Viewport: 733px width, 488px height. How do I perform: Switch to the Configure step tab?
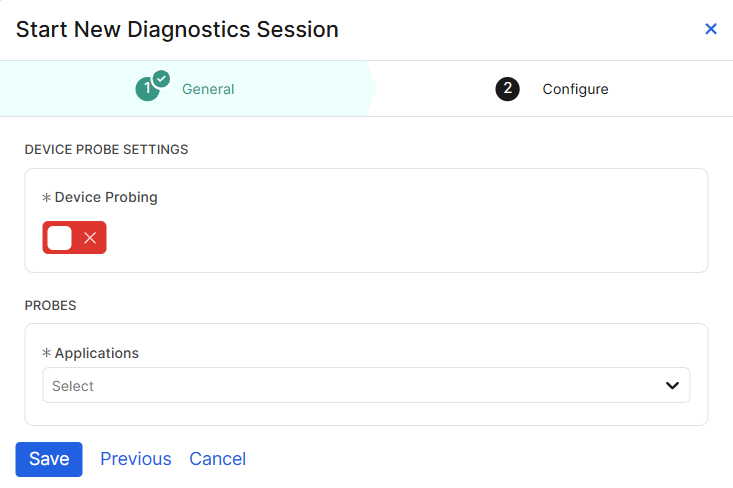point(575,89)
